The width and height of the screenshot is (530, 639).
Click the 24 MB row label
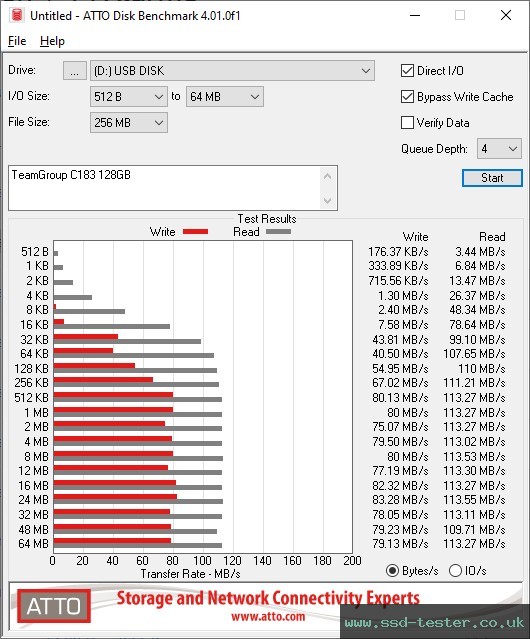pyautogui.click(x=33, y=500)
